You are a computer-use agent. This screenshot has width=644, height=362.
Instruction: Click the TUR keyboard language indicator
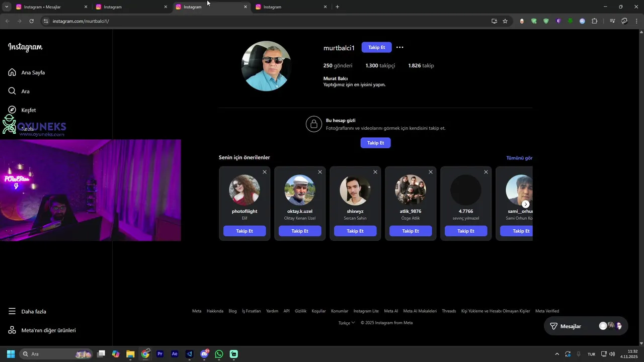point(591,354)
